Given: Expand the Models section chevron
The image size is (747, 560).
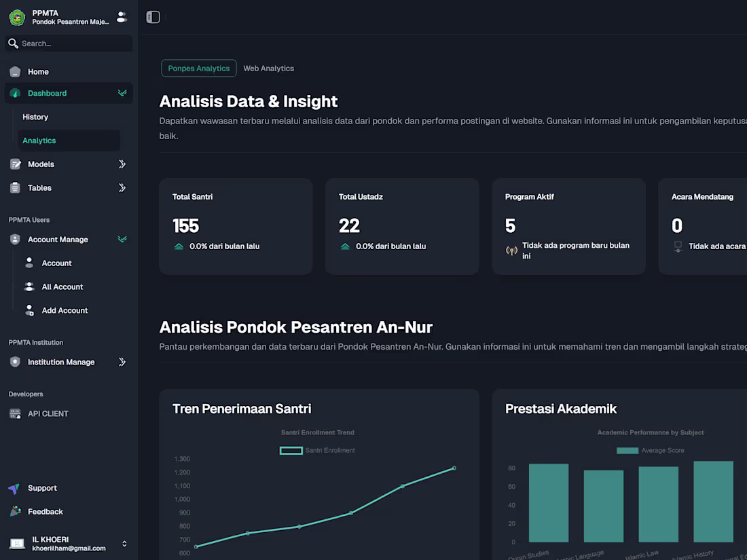Looking at the screenshot, I should tap(122, 164).
